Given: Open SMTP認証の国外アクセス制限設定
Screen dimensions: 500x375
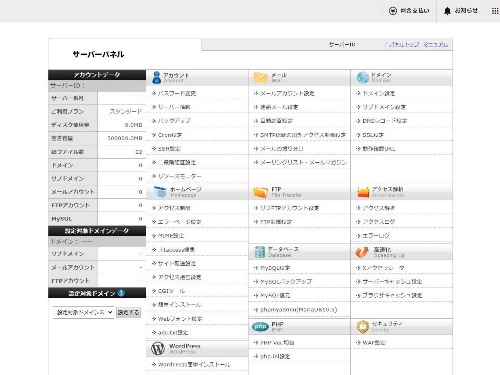Looking at the screenshot, I should [303, 135].
